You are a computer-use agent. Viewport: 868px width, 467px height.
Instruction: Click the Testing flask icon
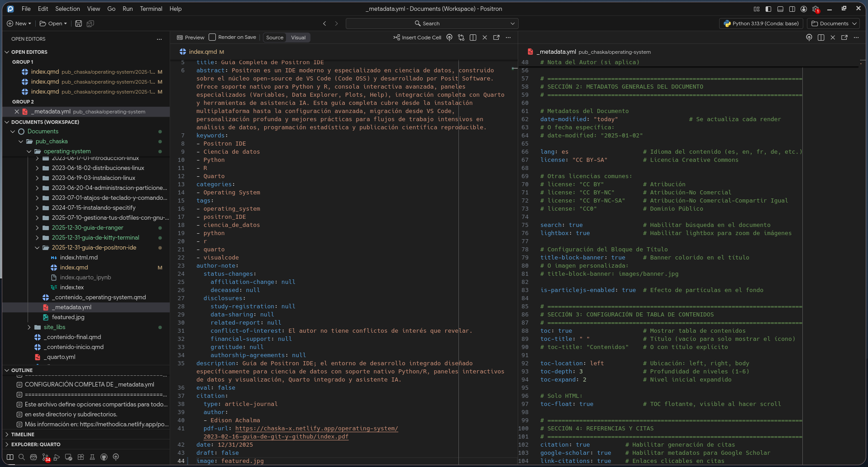click(92, 457)
